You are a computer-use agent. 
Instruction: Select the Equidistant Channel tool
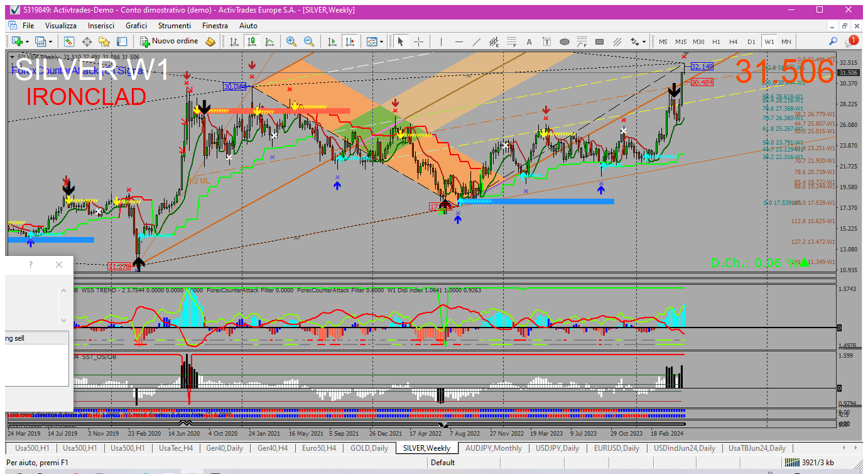tap(494, 41)
